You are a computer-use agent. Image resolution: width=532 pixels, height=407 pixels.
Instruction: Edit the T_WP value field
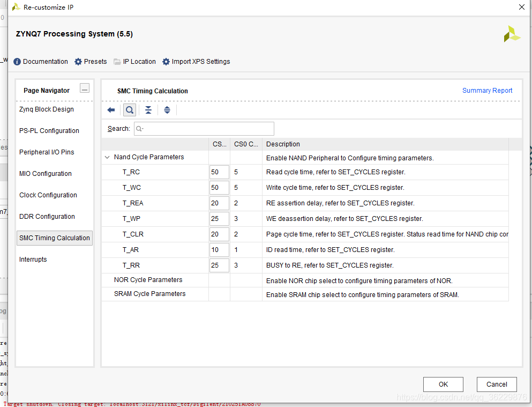219,219
